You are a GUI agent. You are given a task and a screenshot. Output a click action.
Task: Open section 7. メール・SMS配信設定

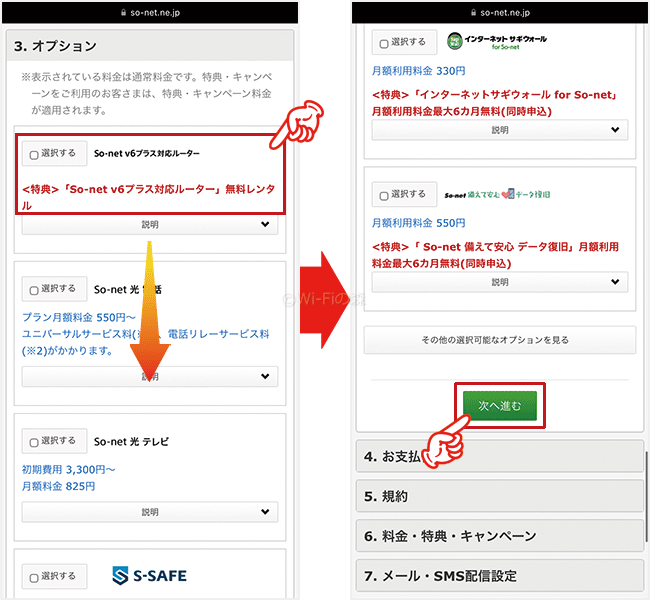coord(500,576)
